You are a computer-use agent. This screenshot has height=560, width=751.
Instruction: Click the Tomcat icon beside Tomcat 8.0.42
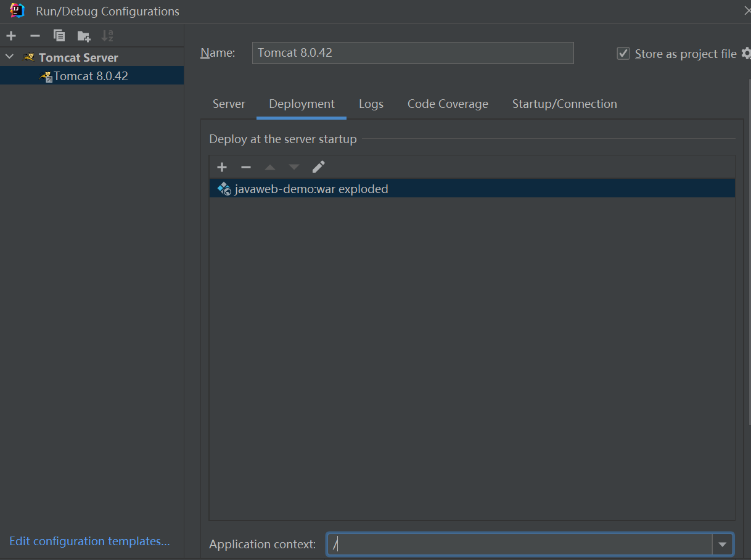[x=46, y=76]
